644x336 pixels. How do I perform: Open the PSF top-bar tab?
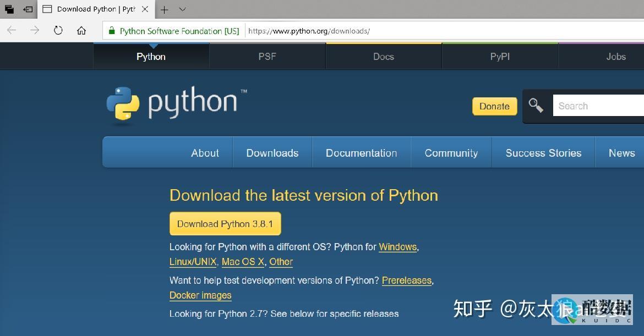click(x=268, y=57)
